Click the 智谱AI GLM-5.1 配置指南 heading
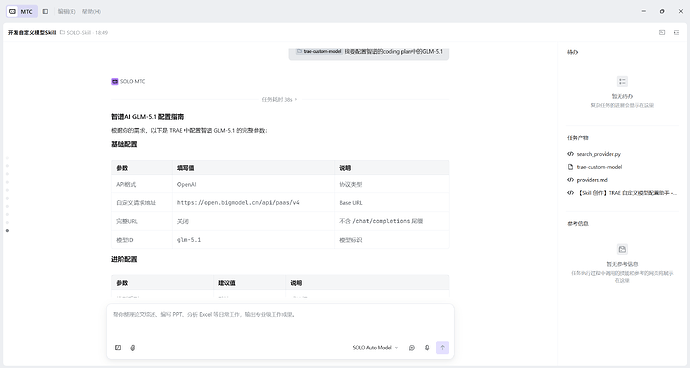This screenshot has width=690, height=368. click(147, 117)
